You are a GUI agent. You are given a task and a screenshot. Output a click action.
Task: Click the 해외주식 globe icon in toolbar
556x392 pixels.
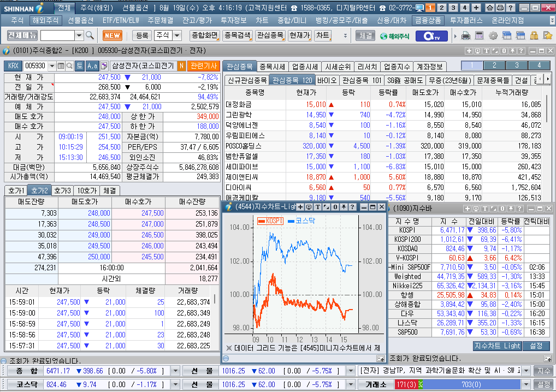point(394,36)
